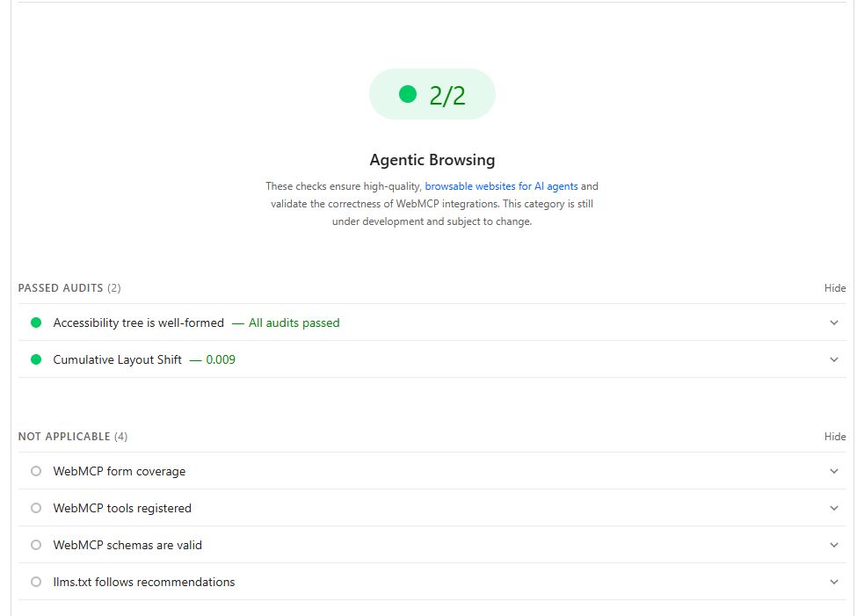Click gray circle beside WebMCP schemas are valid

click(x=36, y=545)
